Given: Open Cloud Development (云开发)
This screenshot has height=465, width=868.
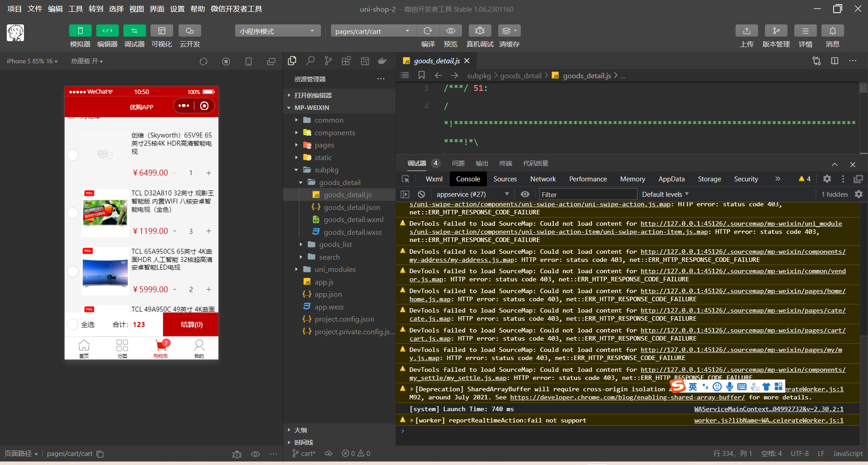Looking at the screenshot, I should (190, 31).
